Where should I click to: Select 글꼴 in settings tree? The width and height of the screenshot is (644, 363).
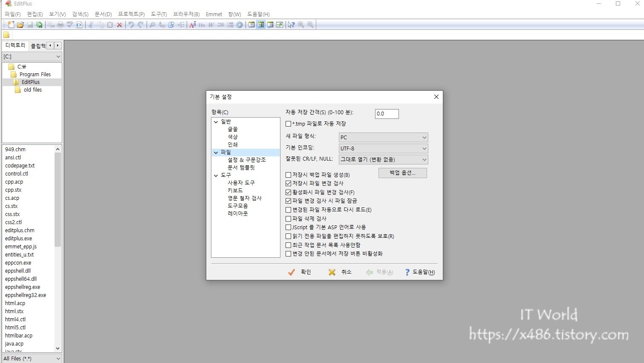click(233, 129)
